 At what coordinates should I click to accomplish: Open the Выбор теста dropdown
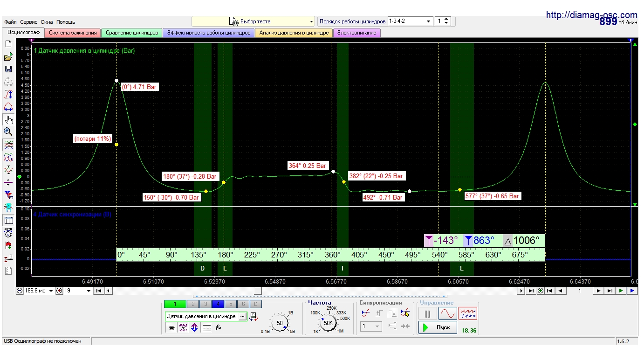(x=253, y=21)
